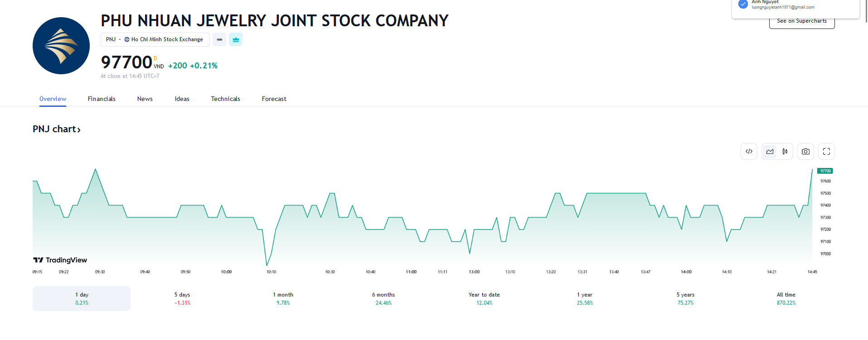This screenshot has width=868, height=340.
Task: Click the 10:10 time axis label
Action: tap(271, 272)
